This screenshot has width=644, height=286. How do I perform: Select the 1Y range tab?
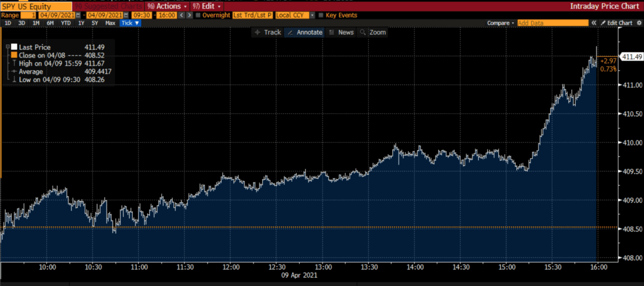81,23
